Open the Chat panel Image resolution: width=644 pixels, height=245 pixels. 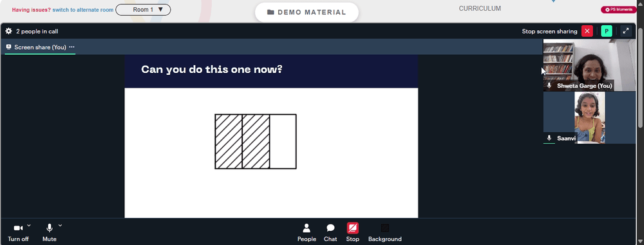(x=330, y=233)
